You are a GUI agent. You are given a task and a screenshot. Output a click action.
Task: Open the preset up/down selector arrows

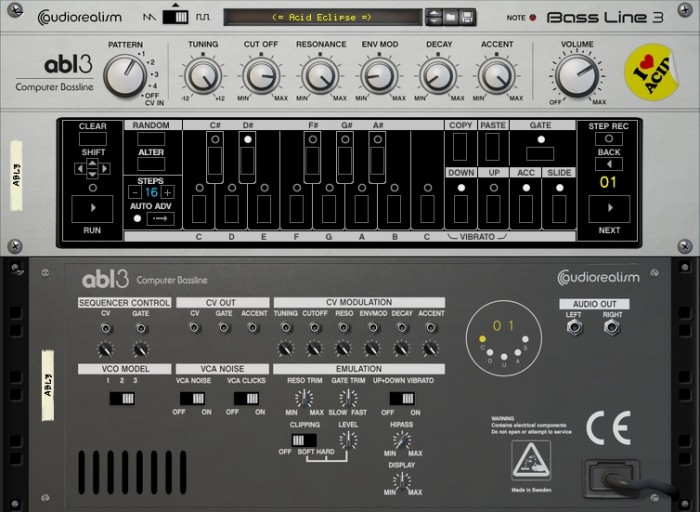pos(433,17)
